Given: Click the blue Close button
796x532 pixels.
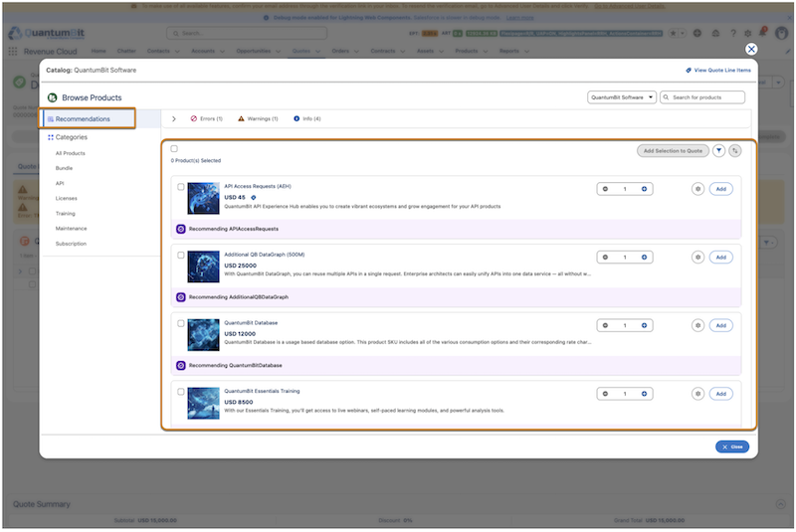Looking at the screenshot, I should [x=732, y=447].
